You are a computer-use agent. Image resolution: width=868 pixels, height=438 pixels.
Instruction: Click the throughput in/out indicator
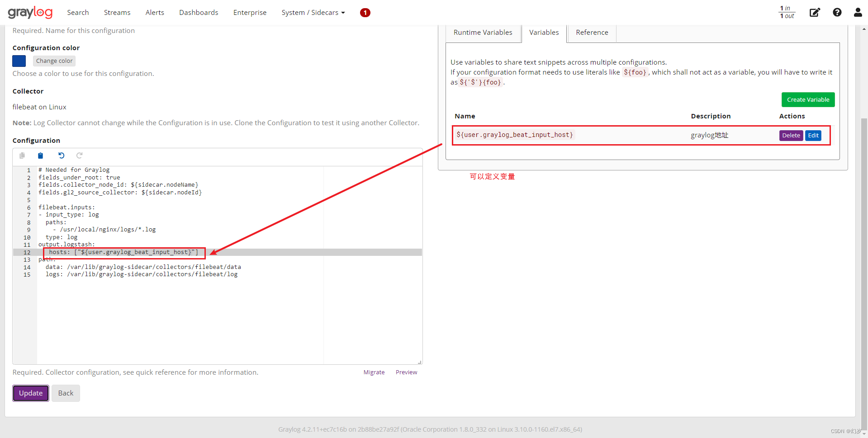(x=786, y=12)
